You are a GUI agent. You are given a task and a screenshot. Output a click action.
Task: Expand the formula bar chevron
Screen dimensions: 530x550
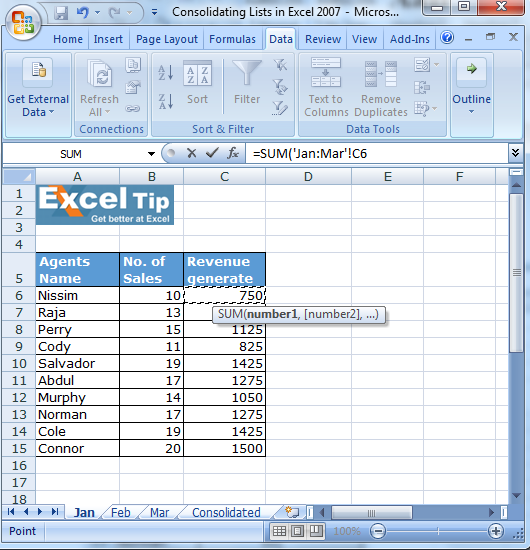[515, 153]
